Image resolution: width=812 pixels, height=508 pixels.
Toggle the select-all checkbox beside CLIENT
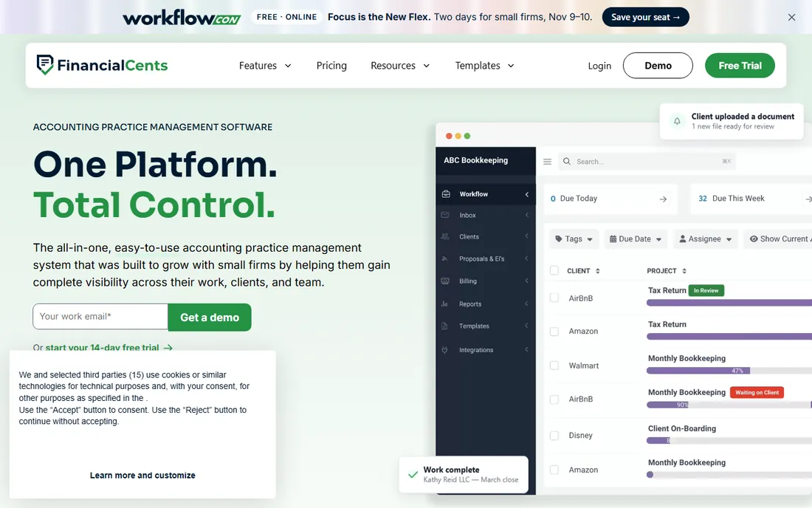[554, 270]
